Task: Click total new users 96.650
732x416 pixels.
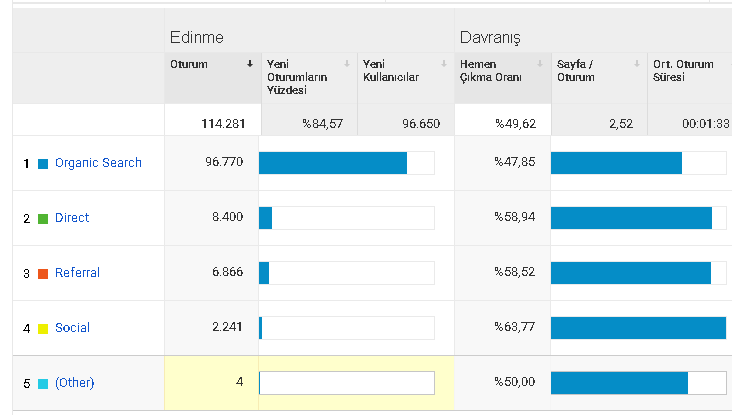Action: [x=421, y=124]
